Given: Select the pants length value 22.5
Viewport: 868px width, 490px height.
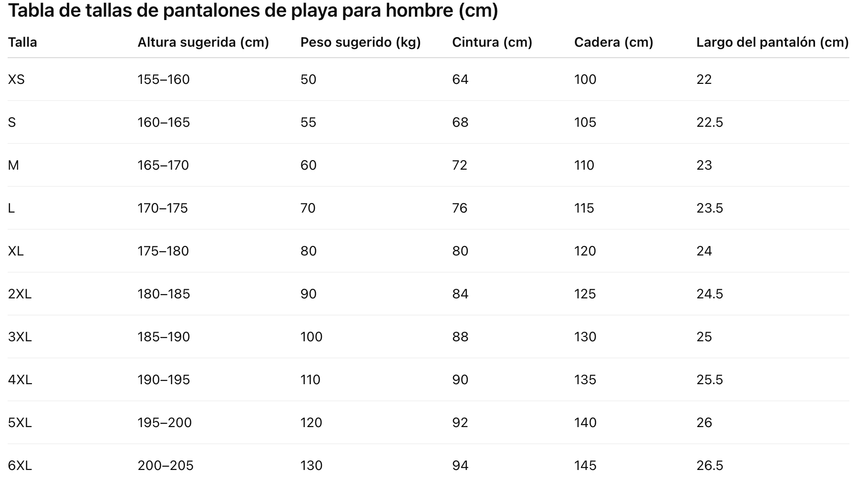Looking at the screenshot, I should (x=710, y=122).
